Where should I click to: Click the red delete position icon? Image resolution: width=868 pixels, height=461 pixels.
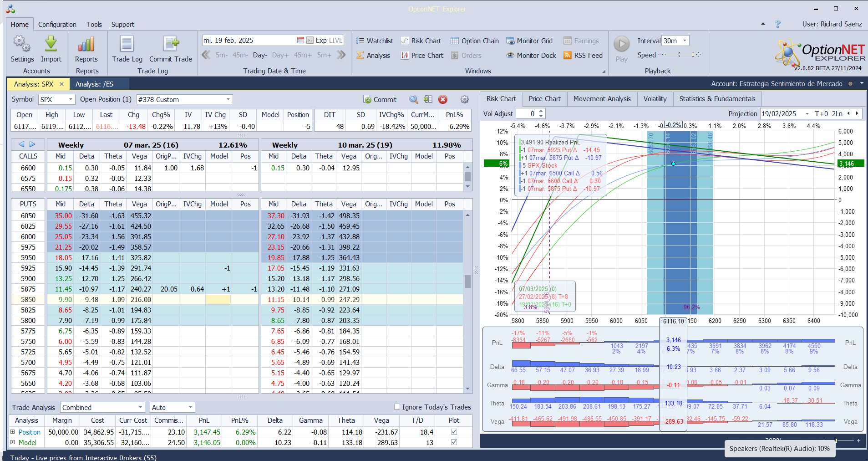442,99
